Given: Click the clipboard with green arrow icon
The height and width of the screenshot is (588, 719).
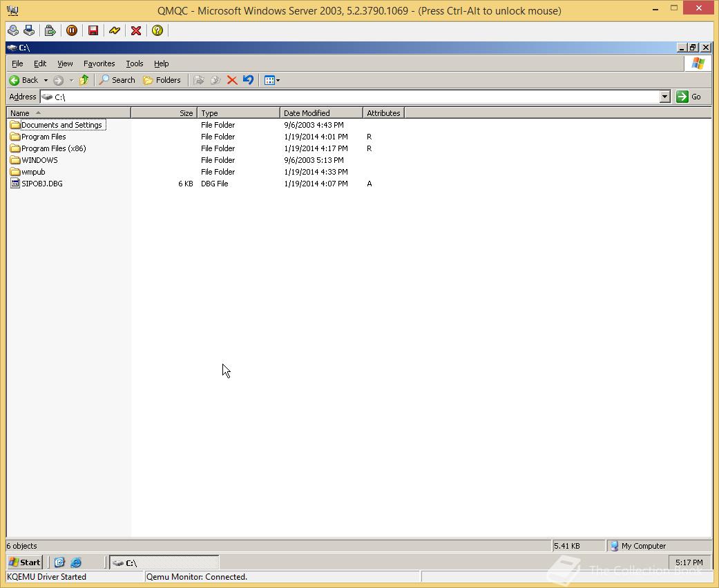Looking at the screenshot, I should pyautogui.click(x=50, y=30).
